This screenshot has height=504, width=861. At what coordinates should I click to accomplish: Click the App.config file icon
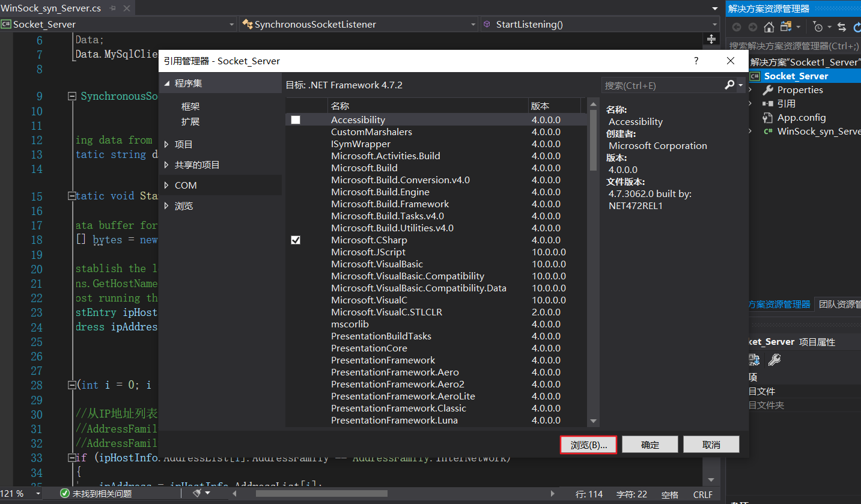768,118
